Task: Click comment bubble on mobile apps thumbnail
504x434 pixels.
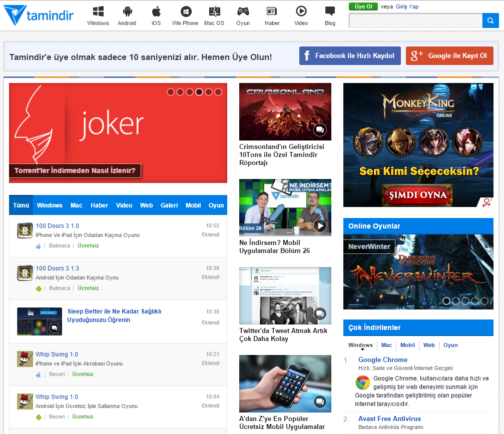Action: [320, 401]
